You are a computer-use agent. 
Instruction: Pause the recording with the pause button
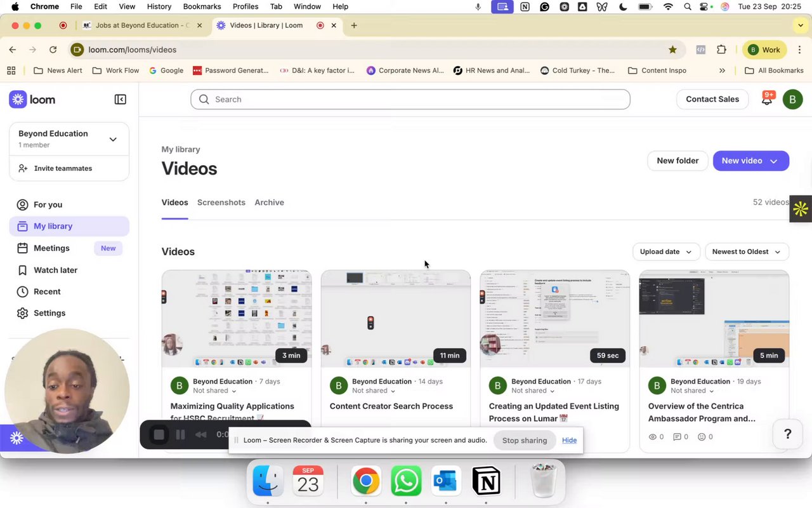click(180, 435)
